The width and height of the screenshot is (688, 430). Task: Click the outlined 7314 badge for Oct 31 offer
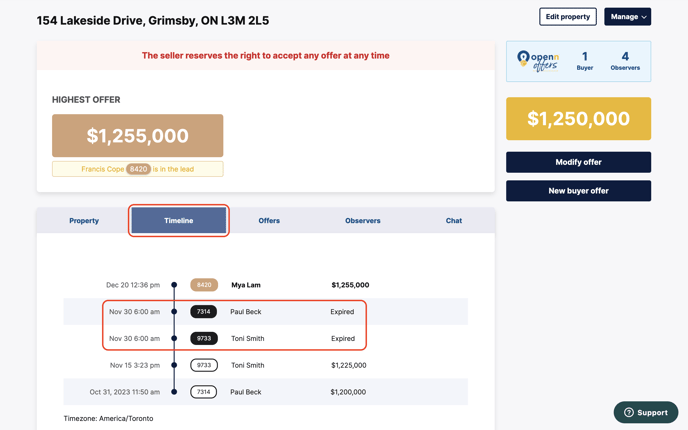click(204, 392)
